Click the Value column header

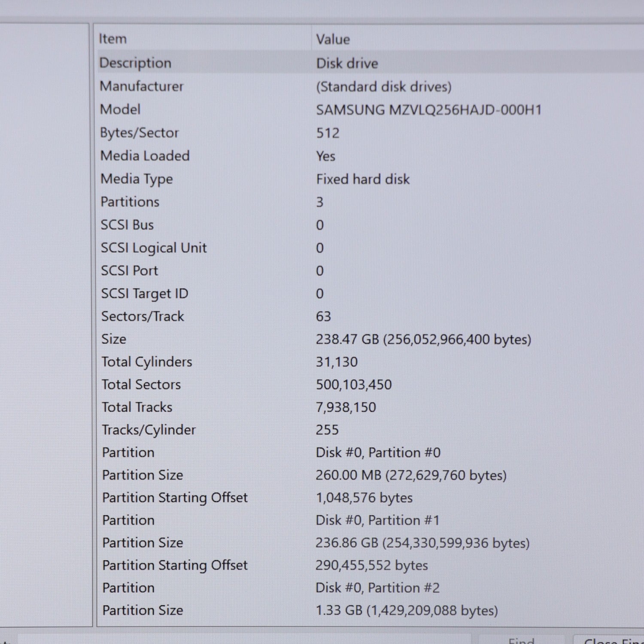click(333, 39)
